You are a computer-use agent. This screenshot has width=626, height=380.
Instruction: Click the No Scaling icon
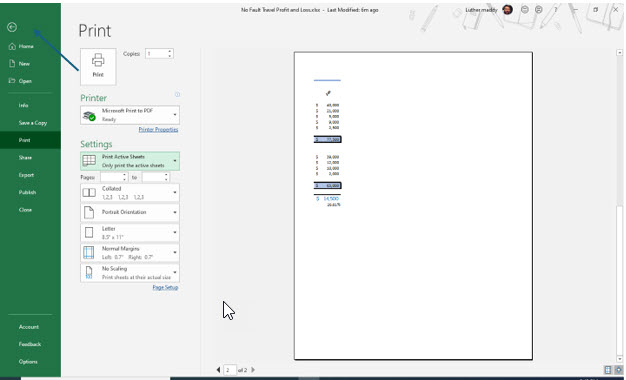coord(89,273)
